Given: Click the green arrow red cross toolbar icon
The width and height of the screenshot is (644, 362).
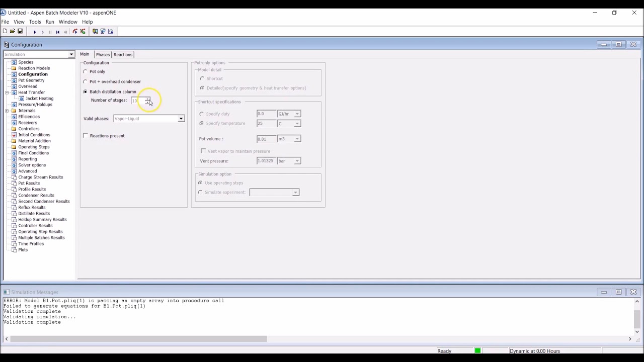Looking at the screenshot, I should coord(83,32).
